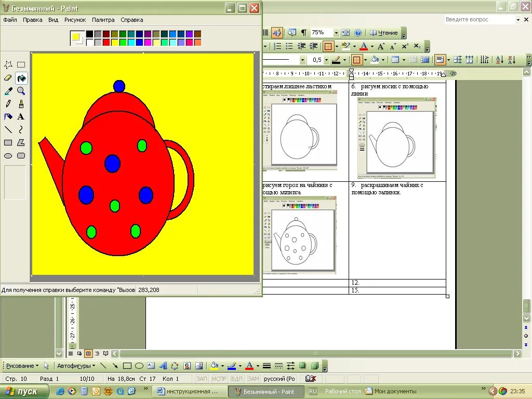Insert WordArt from Word drawing toolbar

163,366
